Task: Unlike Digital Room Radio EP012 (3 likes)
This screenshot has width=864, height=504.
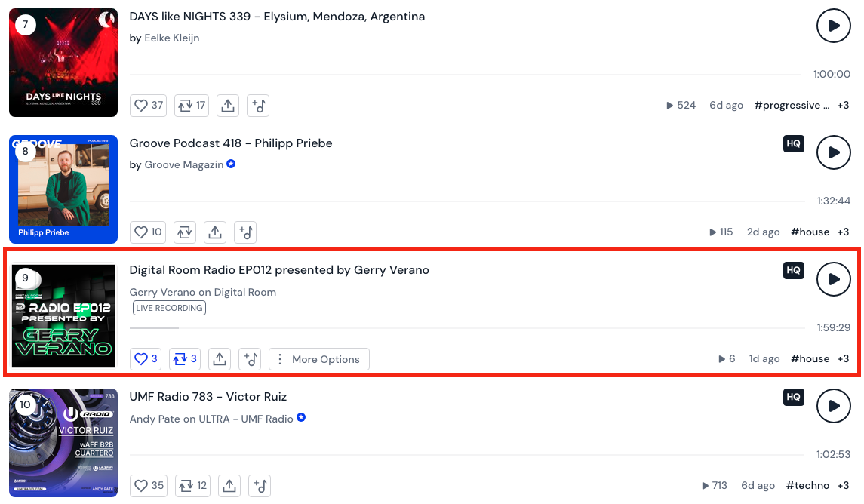Action: pos(146,358)
